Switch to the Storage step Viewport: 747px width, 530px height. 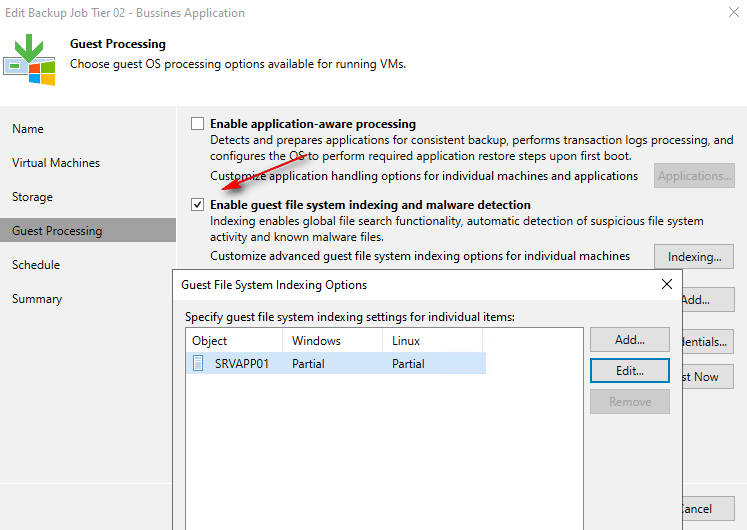click(32, 197)
